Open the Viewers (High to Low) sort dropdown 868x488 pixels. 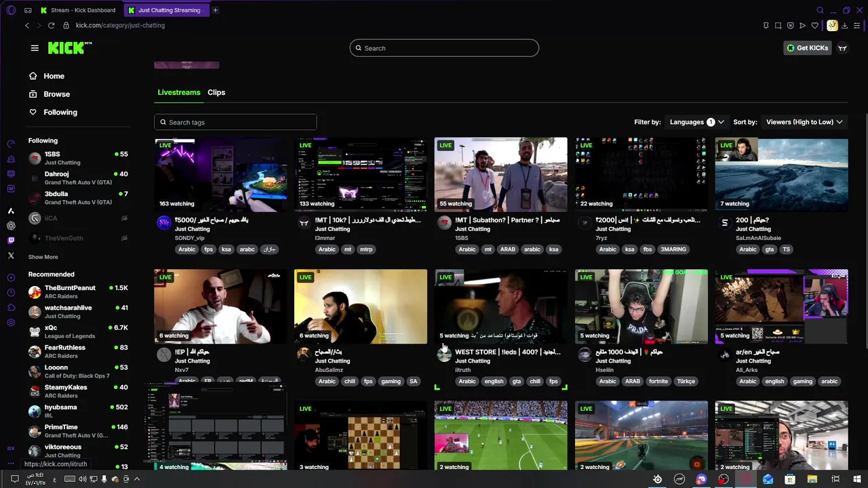coord(804,122)
